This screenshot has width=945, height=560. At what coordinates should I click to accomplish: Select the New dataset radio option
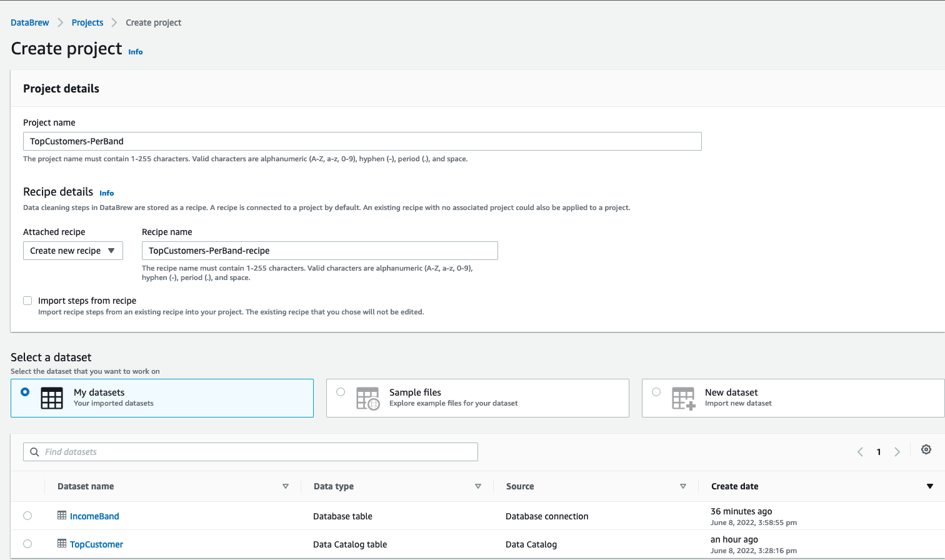656,392
